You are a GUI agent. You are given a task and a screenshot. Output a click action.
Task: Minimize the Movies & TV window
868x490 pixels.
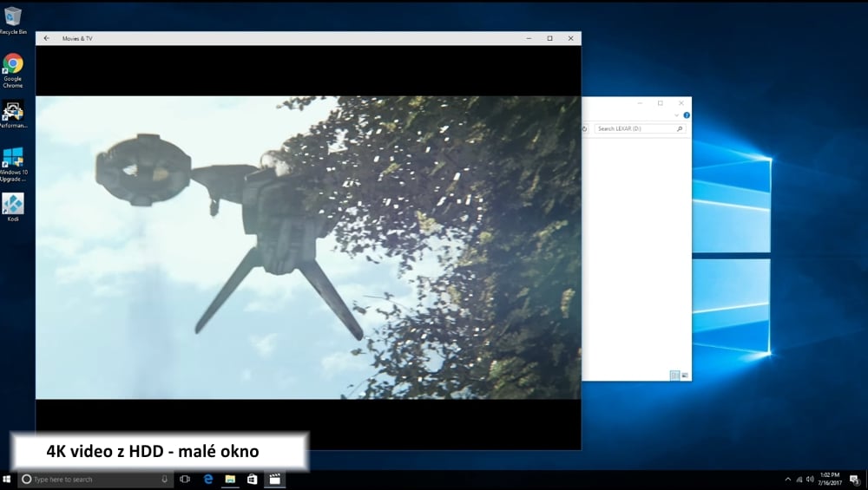[529, 38]
